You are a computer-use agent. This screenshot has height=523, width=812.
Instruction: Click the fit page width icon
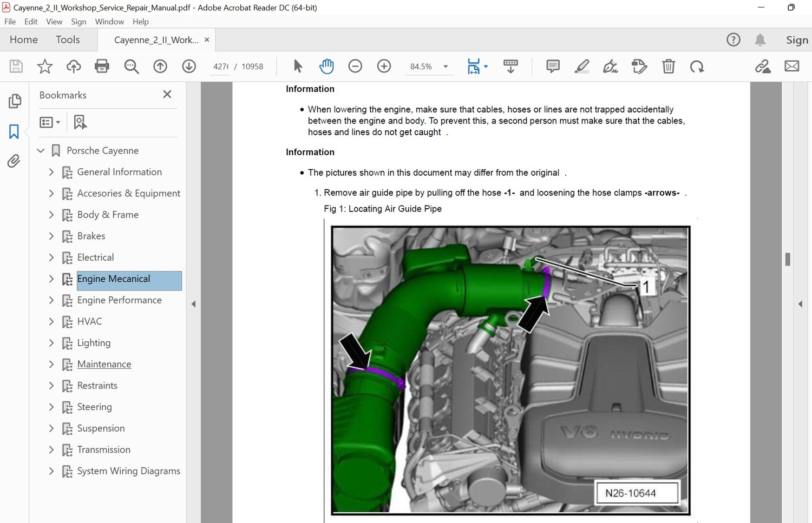[x=474, y=67]
